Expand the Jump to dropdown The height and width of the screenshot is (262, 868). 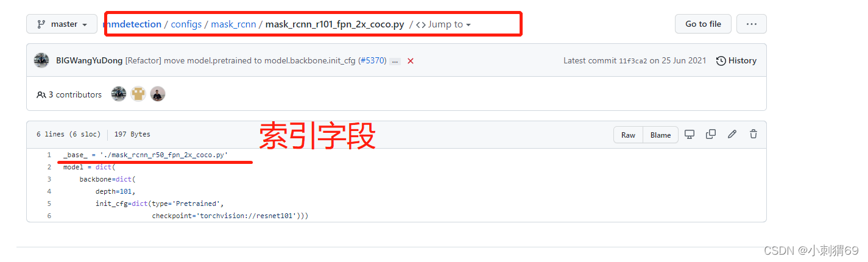(443, 24)
